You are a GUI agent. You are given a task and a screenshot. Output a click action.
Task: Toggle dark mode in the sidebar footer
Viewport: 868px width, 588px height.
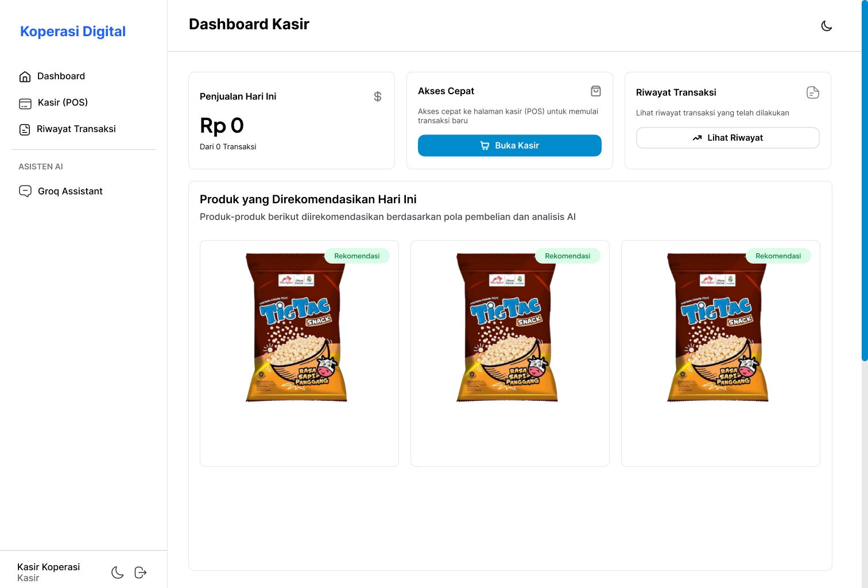118,572
